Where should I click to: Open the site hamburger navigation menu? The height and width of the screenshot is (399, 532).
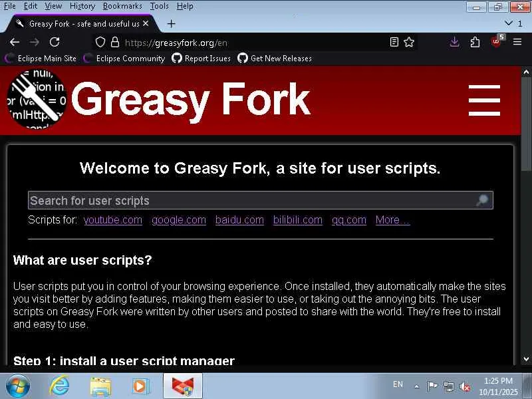[x=484, y=100]
